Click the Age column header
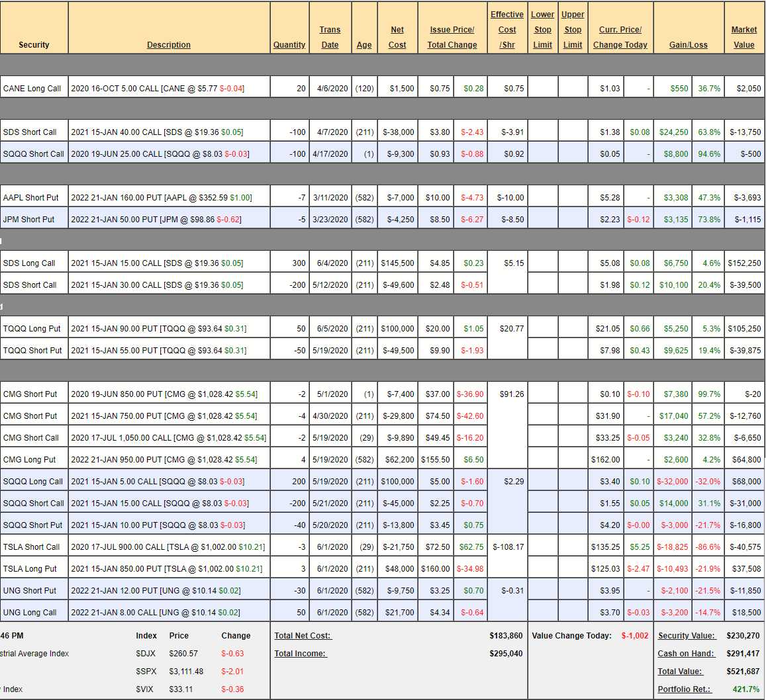Viewport: 766px width, 700px height. pyautogui.click(x=364, y=45)
